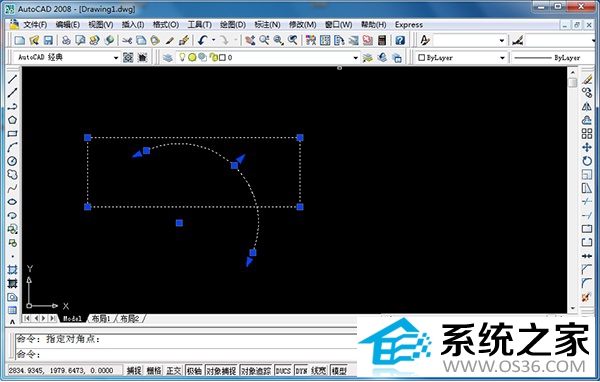Image resolution: width=600 pixels, height=382 pixels.
Task: Click the Explode tool icon
Action: (x=587, y=297)
